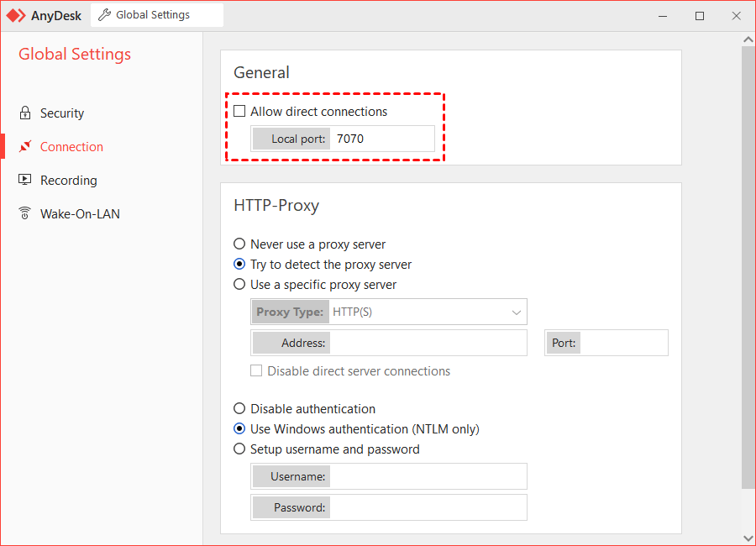The image size is (756, 546).
Task: Open the Security settings section
Action: coord(62,113)
